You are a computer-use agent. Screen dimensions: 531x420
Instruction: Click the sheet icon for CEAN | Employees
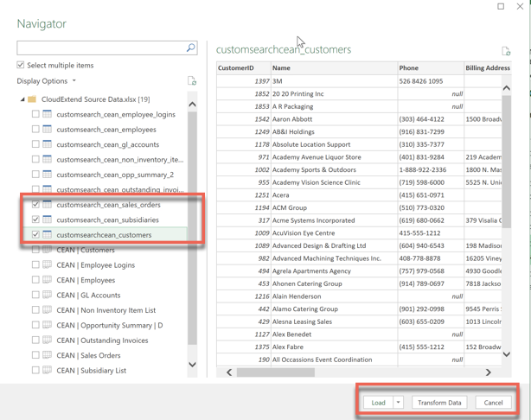point(47,280)
